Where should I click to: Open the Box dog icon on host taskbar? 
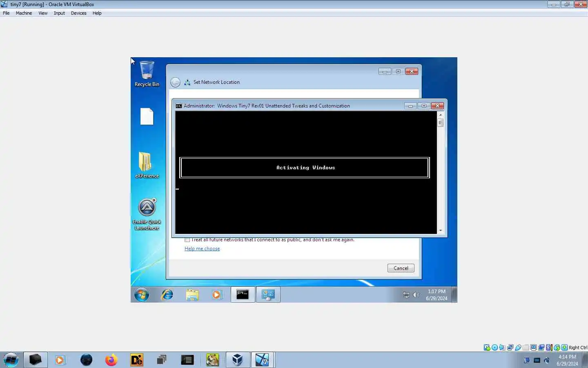pyautogui.click(x=212, y=360)
